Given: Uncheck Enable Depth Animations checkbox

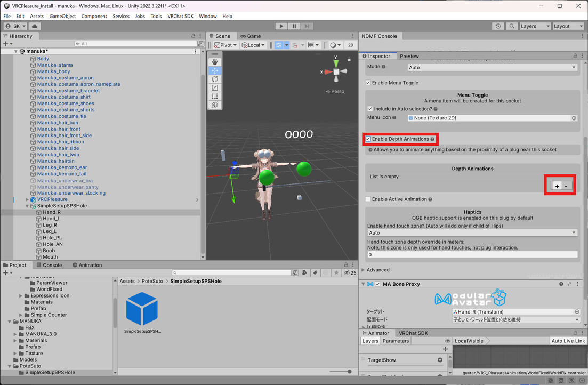Looking at the screenshot, I should point(368,139).
